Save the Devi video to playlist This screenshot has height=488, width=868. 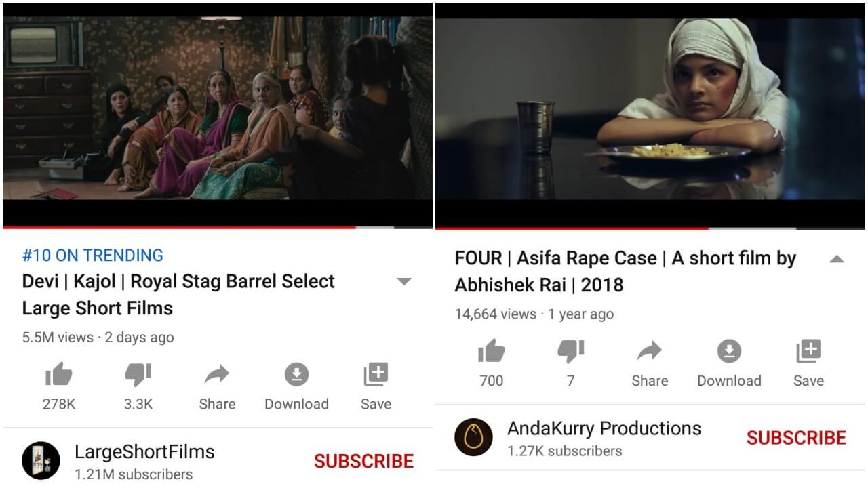376,386
